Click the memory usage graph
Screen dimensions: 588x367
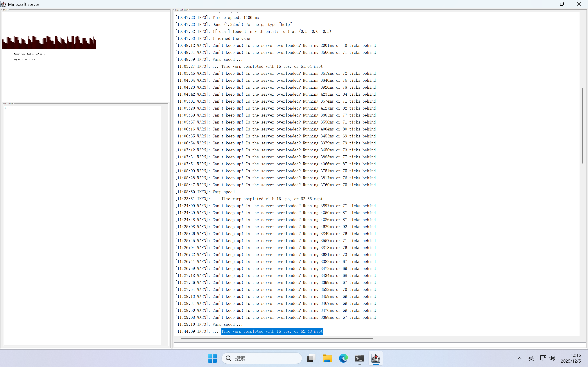click(49, 42)
